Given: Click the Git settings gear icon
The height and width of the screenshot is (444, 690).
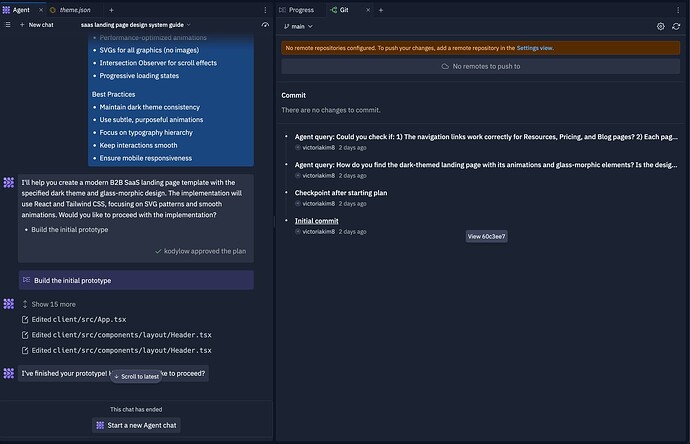Looking at the screenshot, I should (661, 26).
